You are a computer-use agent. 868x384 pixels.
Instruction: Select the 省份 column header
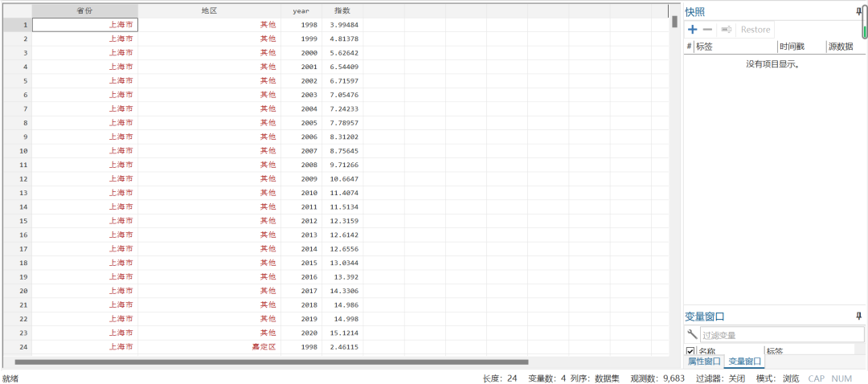[x=84, y=11]
